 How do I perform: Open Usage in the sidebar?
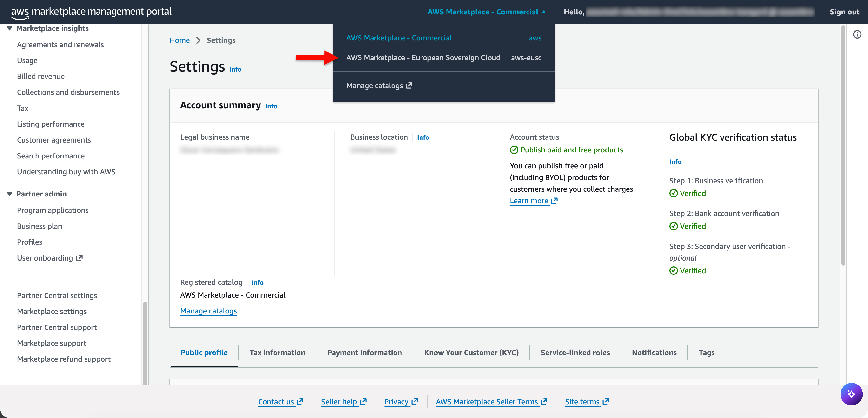[x=27, y=61]
